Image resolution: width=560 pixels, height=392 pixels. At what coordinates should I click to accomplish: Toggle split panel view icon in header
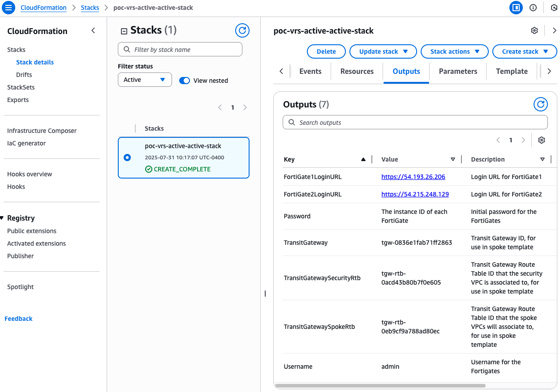(516, 8)
